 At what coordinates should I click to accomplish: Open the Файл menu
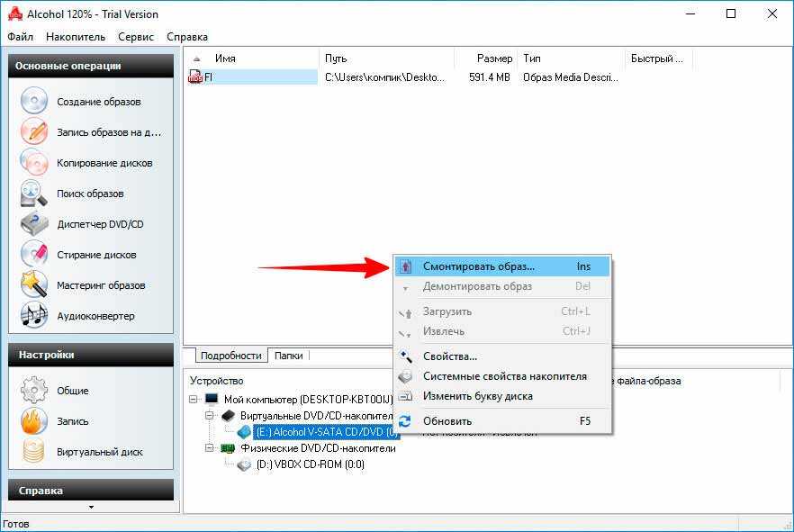point(20,36)
